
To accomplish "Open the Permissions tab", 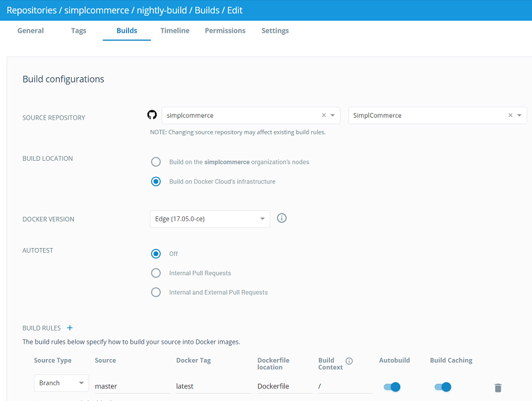I will (225, 30).
